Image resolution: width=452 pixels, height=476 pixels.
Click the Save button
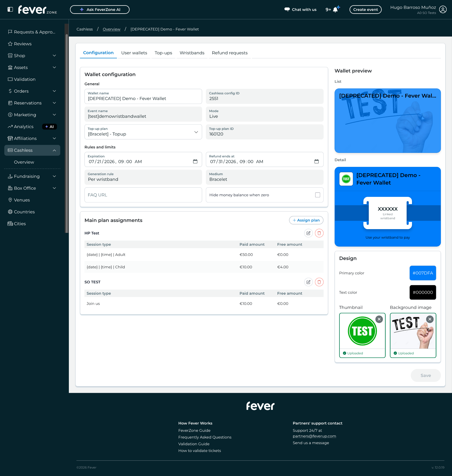point(425,375)
